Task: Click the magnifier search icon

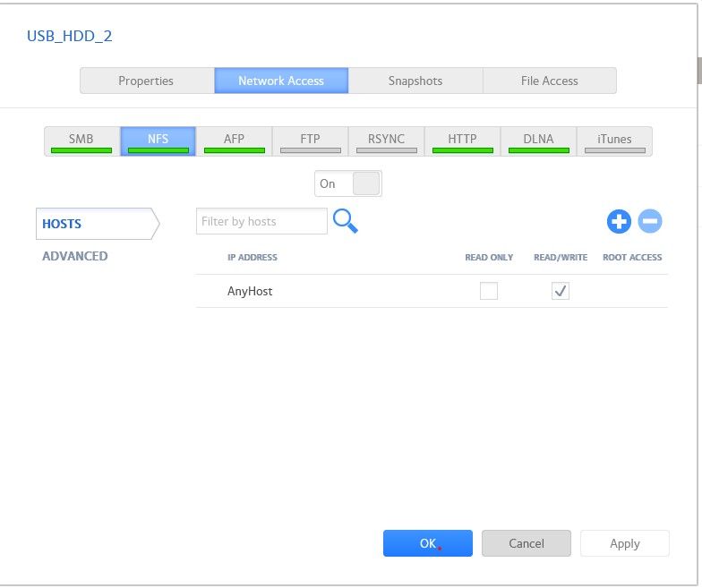Action: tap(345, 221)
